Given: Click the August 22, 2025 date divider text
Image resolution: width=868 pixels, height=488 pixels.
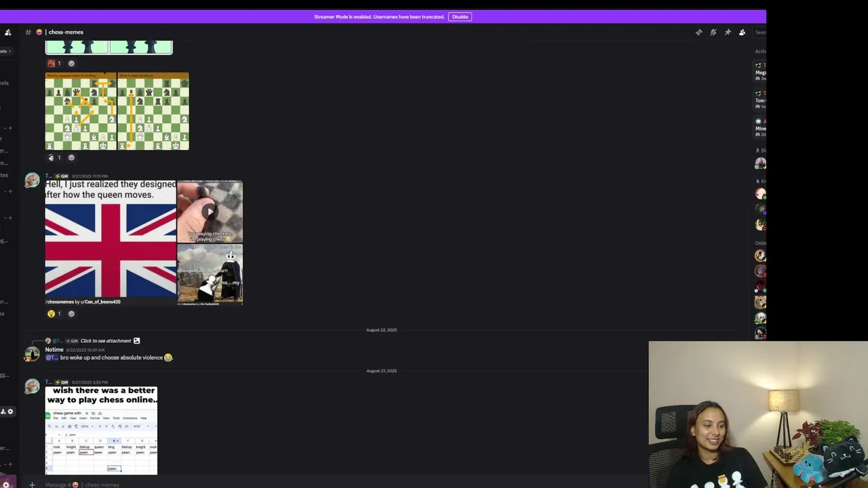Looking at the screenshot, I should pyautogui.click(x=382, y=330).
